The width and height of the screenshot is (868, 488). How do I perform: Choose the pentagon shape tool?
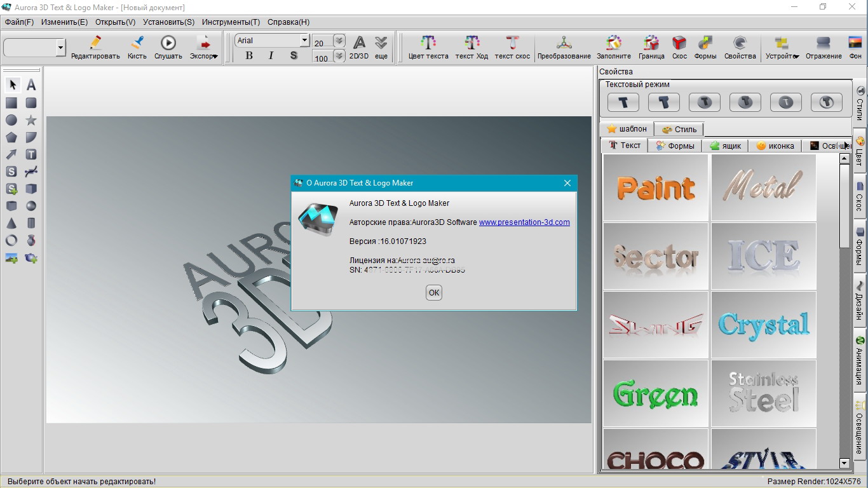click(x=11, y=137)
